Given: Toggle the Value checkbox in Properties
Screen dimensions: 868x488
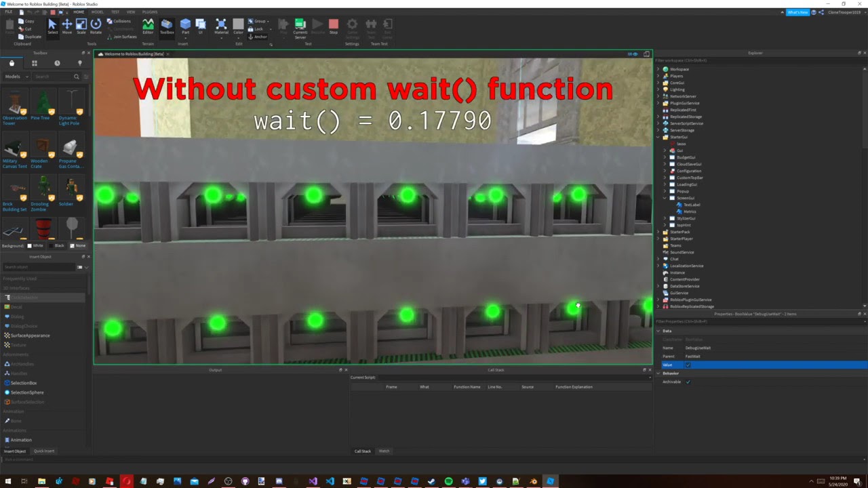Looking at the screenshot, I should click(688, 365).
